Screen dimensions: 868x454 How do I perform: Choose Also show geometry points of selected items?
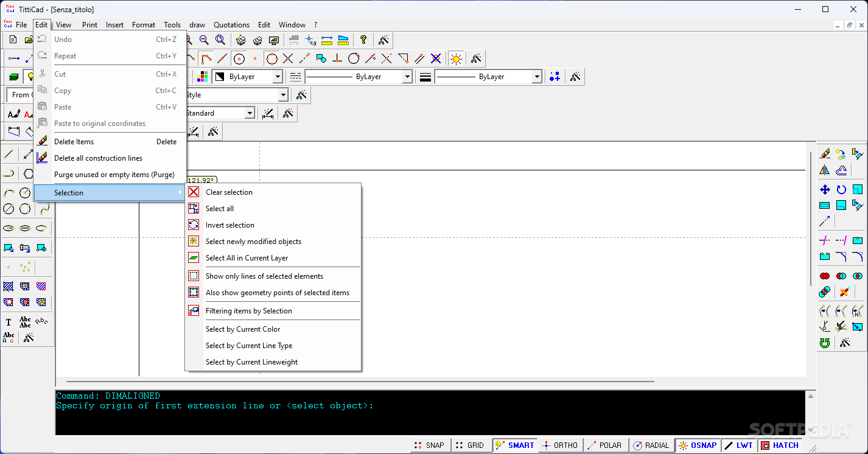click(273, 292)
